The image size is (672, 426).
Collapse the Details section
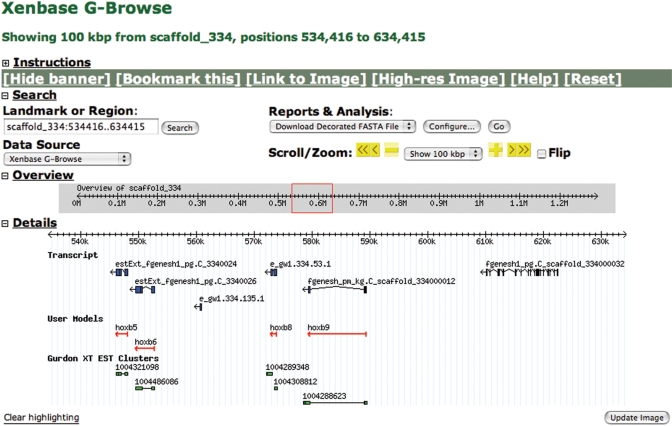click(x=5, y=223)
